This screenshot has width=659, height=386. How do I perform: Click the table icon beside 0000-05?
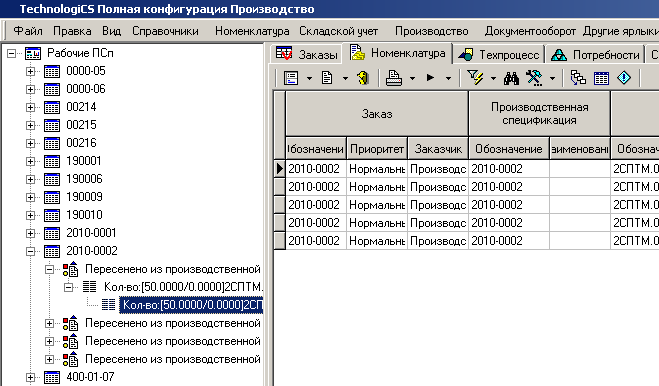pos(52,71)
